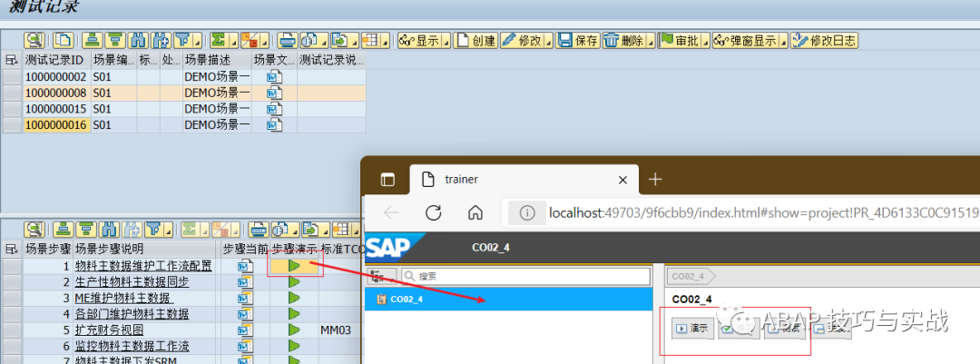
Task: Play step demo for step 3
Action: click(x=294, y=299)
